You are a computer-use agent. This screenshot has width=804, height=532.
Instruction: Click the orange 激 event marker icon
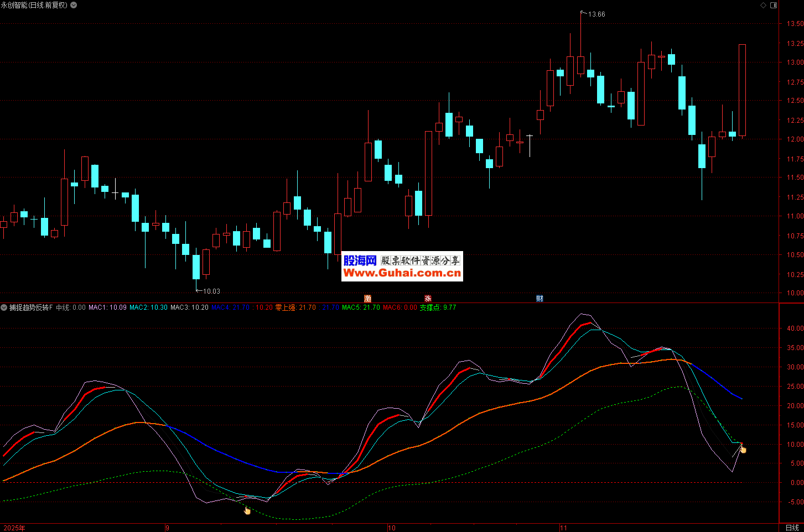(368, 299)
